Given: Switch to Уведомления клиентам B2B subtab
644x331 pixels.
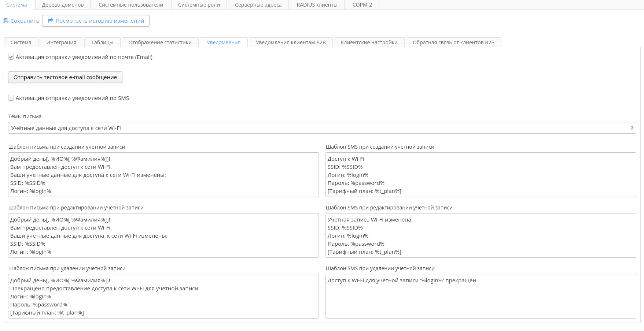Looking at the screenshot, I should pyautogui.click(x=291, y=42).
